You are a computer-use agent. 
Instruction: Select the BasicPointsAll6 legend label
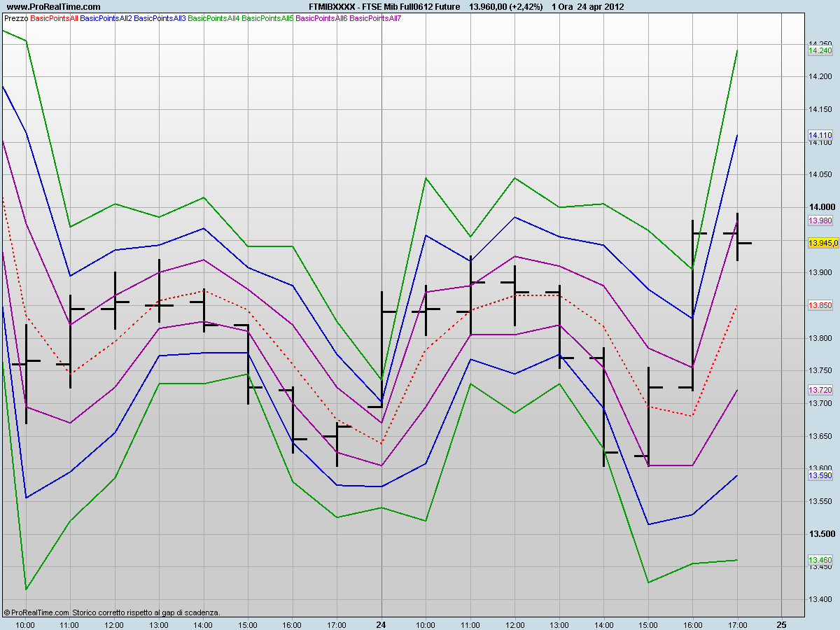click(321, 17)
